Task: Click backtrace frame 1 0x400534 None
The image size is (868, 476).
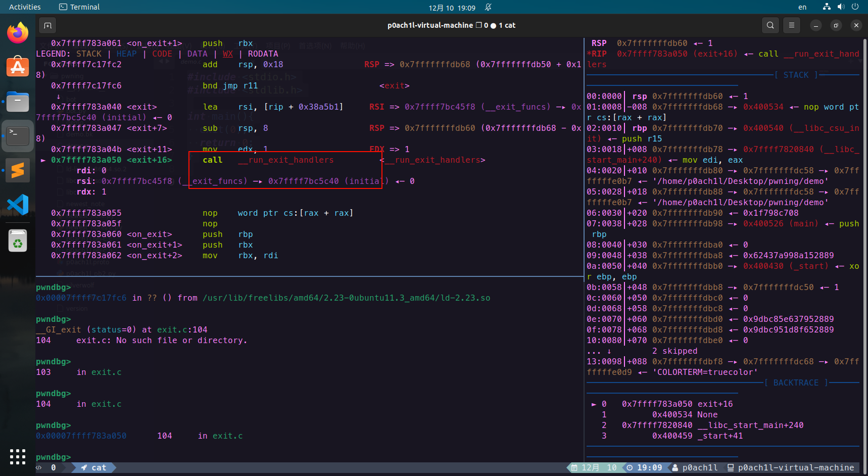Action: 659,415
